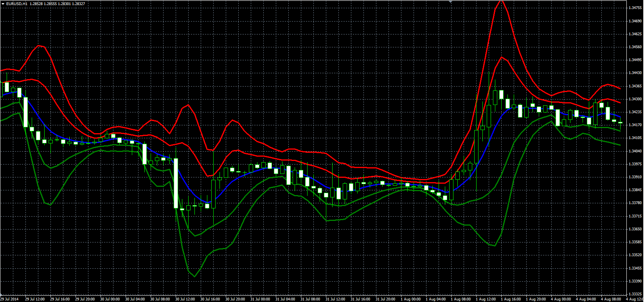Click the 4 Aug 00:00 time label
644x302 pixels.
click(561, 299)
